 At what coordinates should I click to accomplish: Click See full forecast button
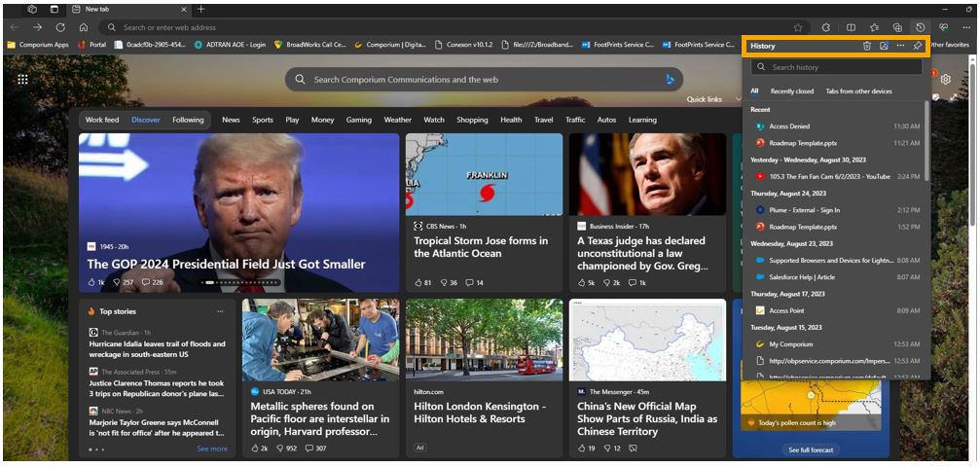(x=811, y=450)
